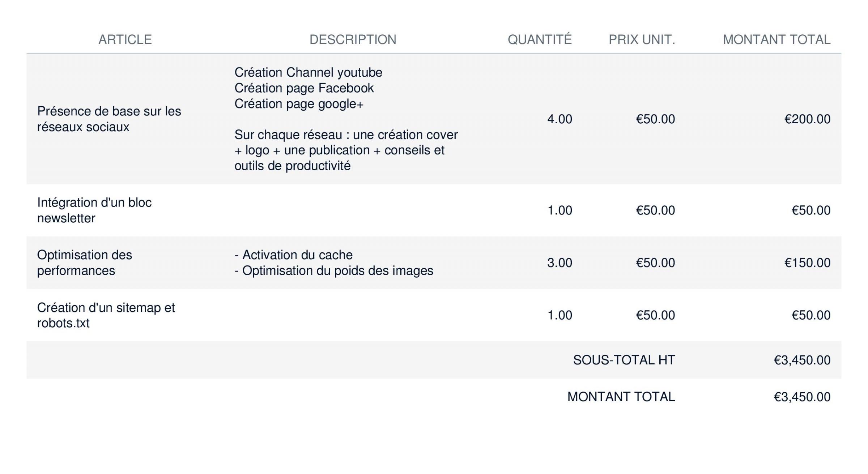The height and width of the screenshot is (474, 868).
Task: Click the SOUS-TOTAL HT €3,450.00 amount
Action: point(802,360)
